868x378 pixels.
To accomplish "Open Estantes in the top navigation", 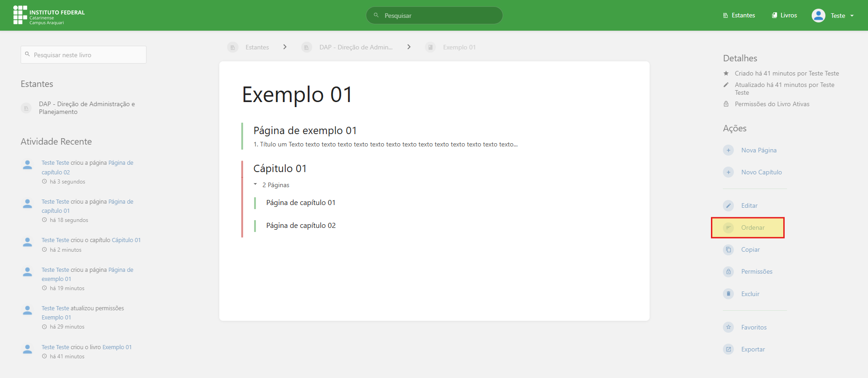I will click(739, 15).
